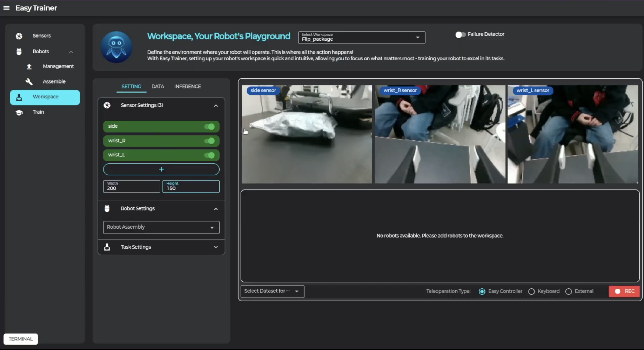Click the Management upload icon
644x350 pixels.
coord(29,67)
